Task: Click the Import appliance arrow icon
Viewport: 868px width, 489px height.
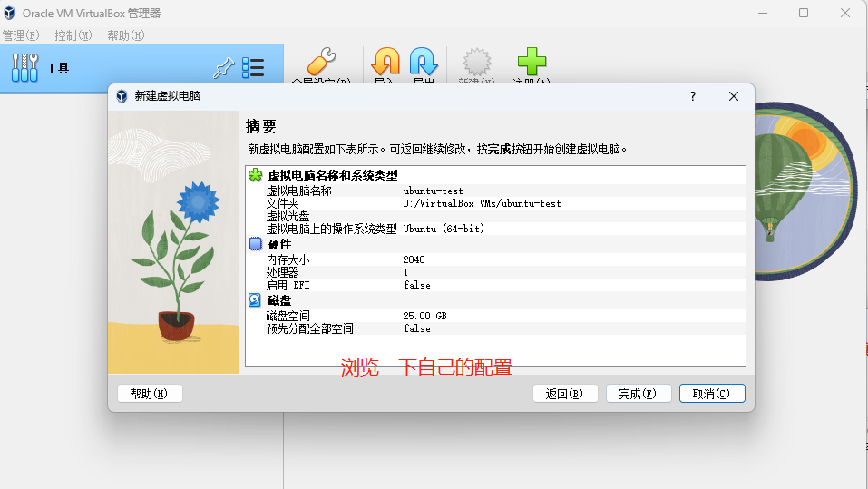Action: [385, 61]
